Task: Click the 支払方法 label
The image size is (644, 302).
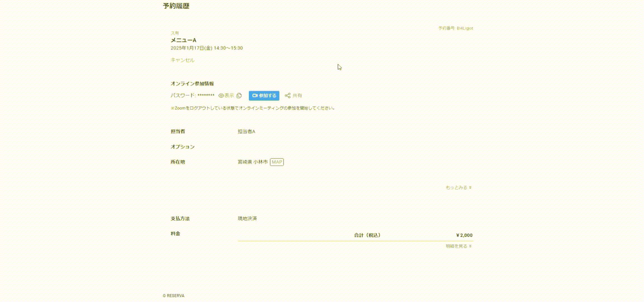Action: (180, 219)
